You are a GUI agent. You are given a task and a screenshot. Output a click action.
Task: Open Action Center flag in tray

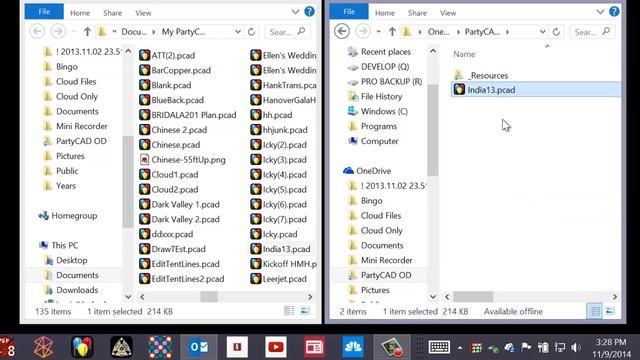526,347
